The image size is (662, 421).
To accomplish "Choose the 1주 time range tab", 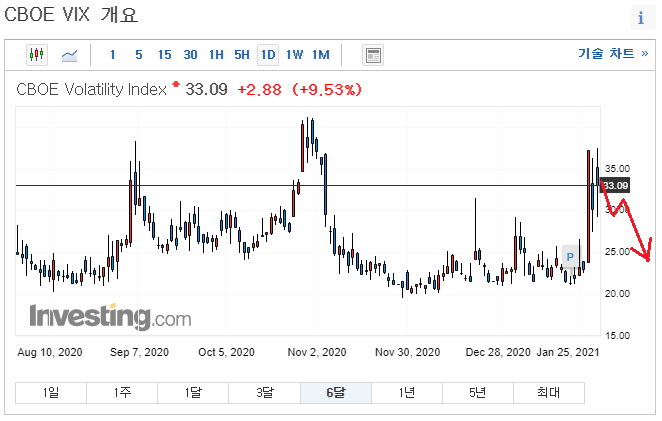I will coord(122,393).
